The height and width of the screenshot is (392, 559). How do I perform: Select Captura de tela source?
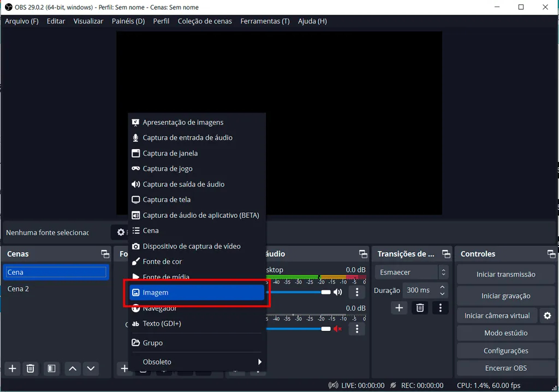(x=197, y=200)
